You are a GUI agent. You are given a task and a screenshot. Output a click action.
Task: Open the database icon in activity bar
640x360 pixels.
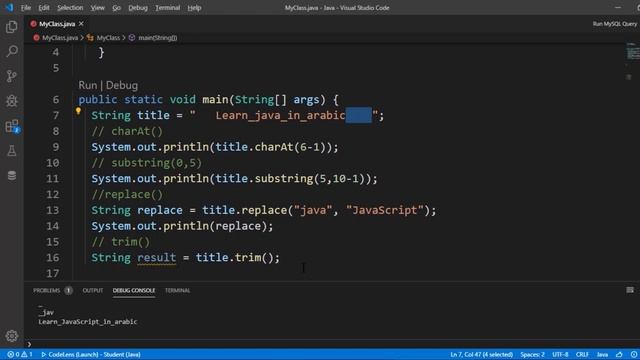click(x=11, y=176)
